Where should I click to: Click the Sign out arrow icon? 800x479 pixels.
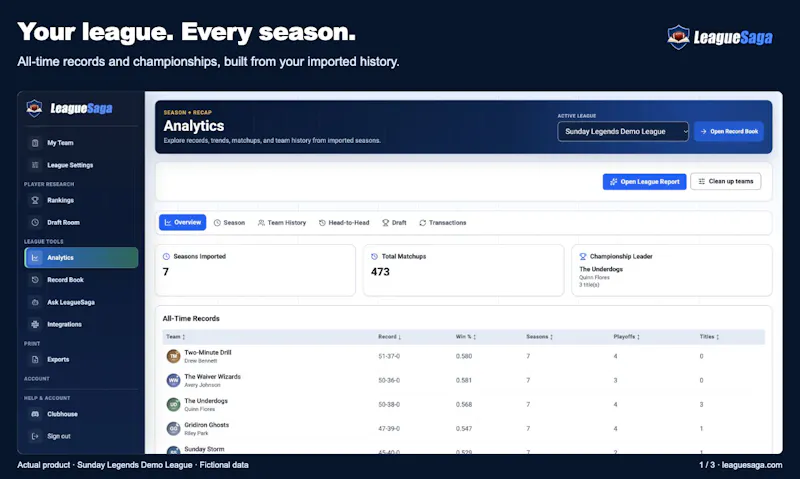pyautogui.click(x=35, y=436)
